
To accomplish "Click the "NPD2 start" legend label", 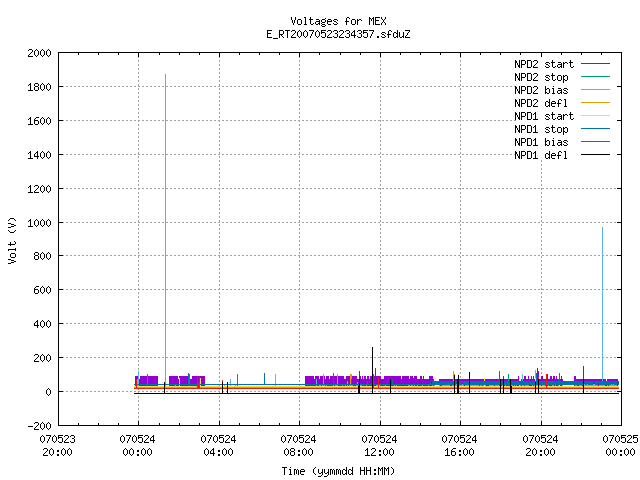I will pyautogui.click(x=544, y=64).
